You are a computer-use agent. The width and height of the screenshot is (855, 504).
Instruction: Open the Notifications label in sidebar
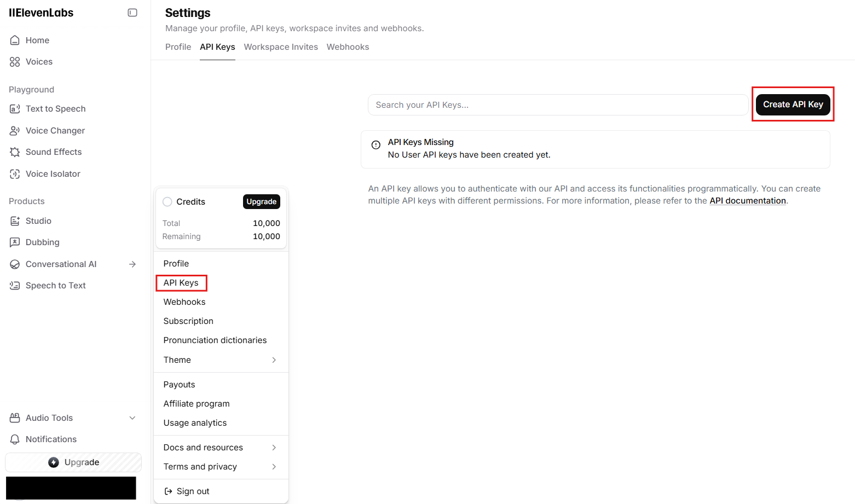[x=51, y=439]
